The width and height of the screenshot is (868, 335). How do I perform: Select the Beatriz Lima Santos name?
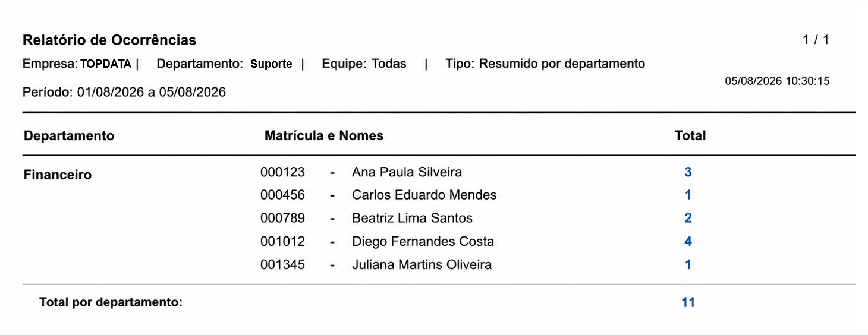[x=412, y=219]
